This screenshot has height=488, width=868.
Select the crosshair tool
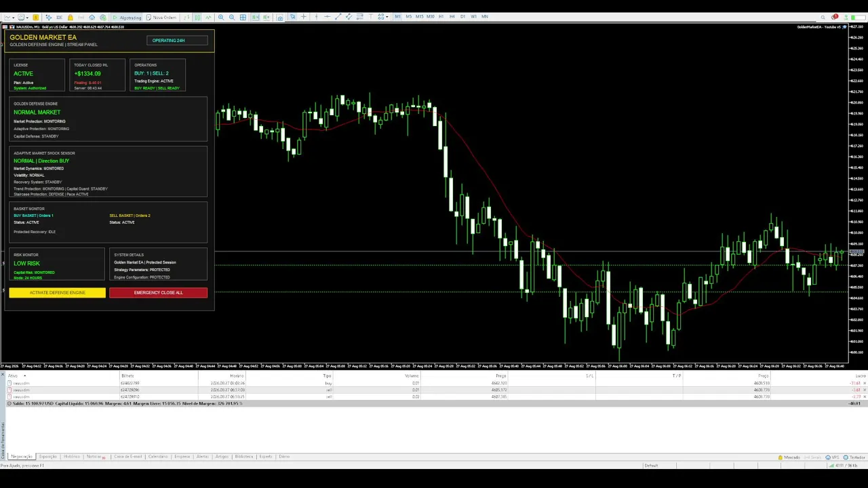[x=304, y=17]
